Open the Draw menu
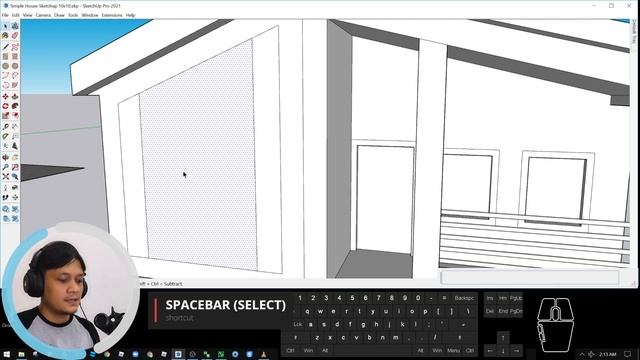The image size is (640, 360). pyautogui.click(x=59, y=15)
